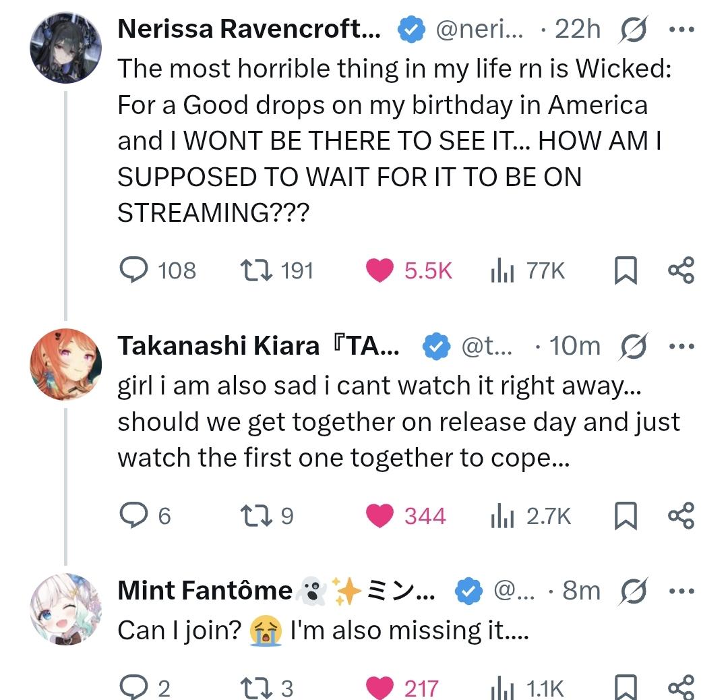Share Takanashi Kiara's reply
728x700 pixels.
coord(680,516)
